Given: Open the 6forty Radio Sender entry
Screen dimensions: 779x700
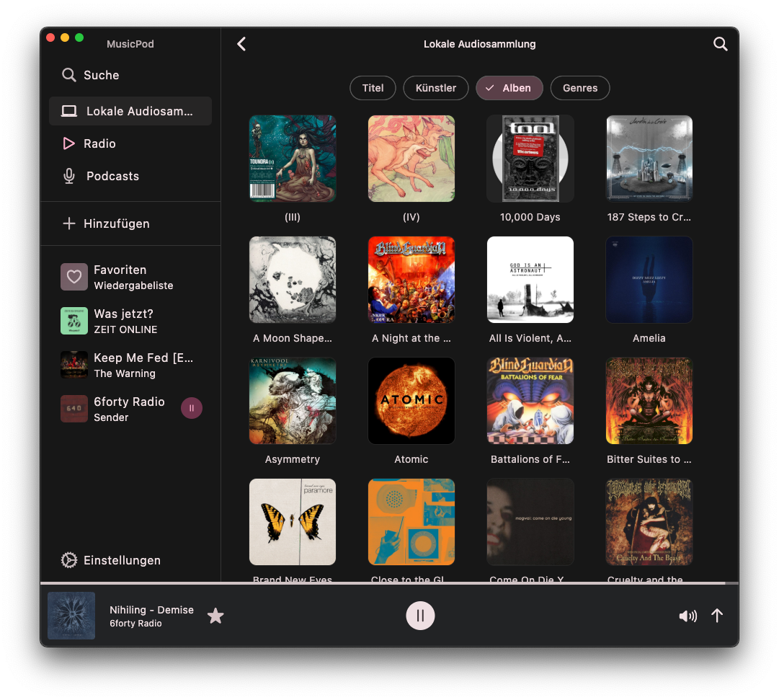Looking at the screenshot, I should (x=130, y=408).
